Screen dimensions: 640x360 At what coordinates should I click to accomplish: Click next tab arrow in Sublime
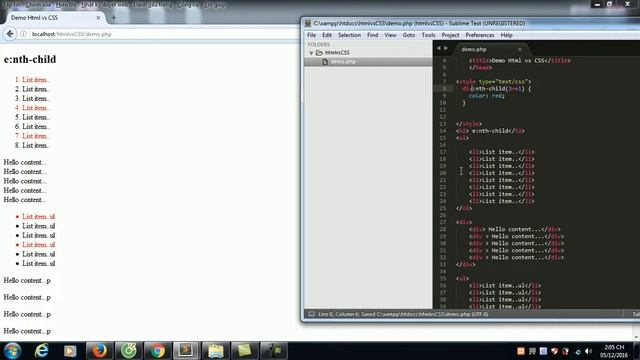(446, 49)
